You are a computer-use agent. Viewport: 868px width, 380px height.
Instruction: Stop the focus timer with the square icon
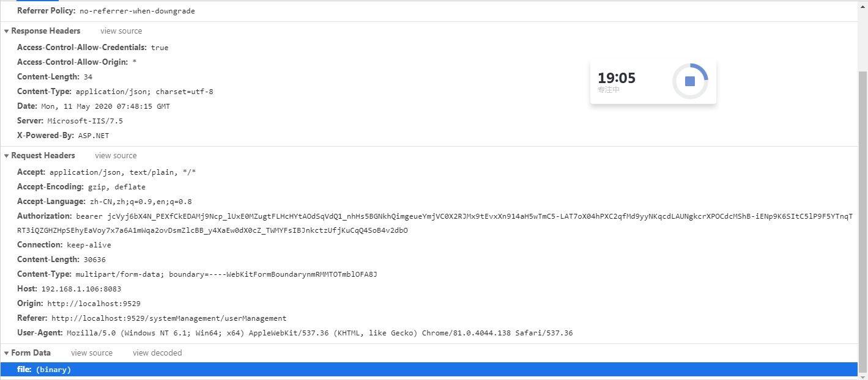[x=690, y=81]
